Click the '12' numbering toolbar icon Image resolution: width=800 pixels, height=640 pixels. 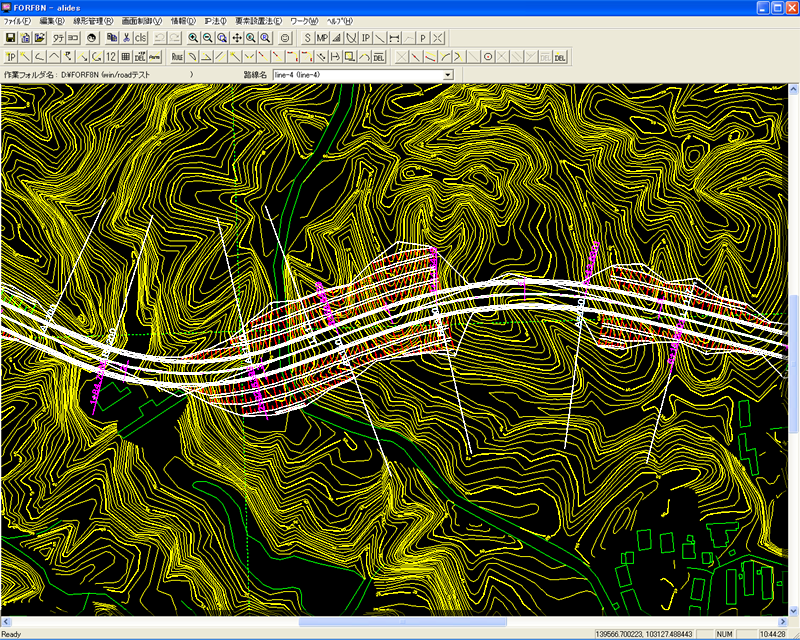[111, 56]
